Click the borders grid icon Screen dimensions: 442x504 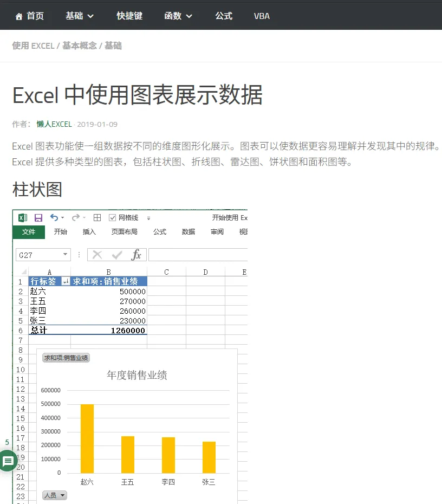97,218
